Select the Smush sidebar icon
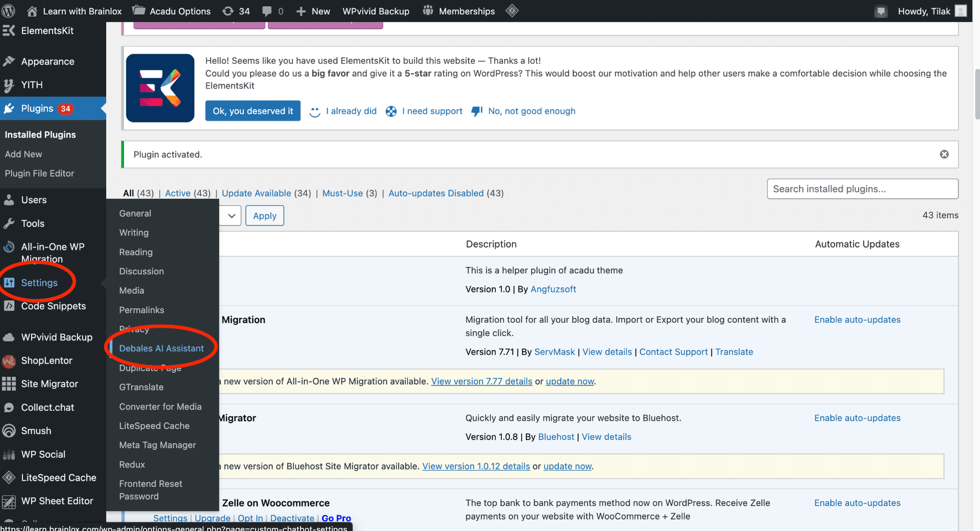 tap(9, 430)
